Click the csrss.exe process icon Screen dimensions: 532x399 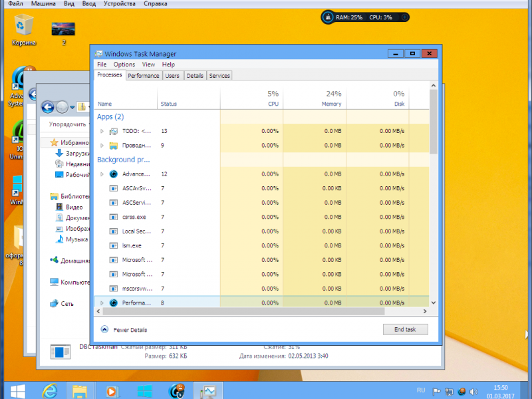click(x=113, y=217)
